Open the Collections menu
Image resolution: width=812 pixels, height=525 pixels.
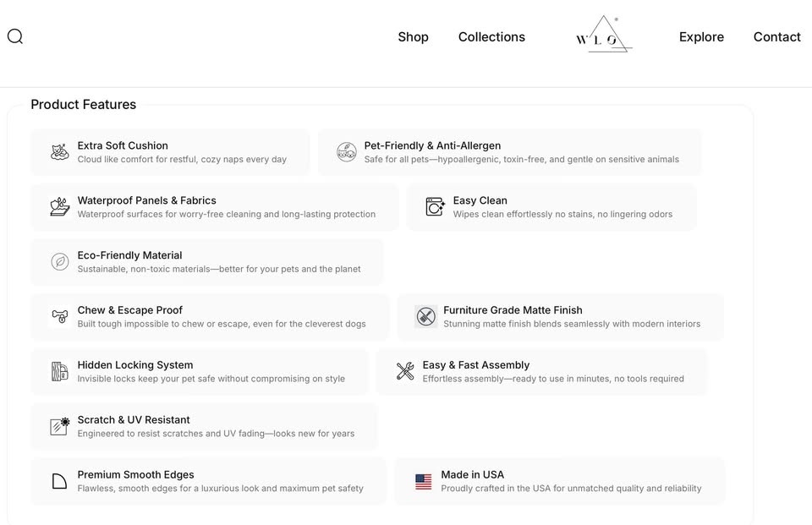[x=491, y=37]
